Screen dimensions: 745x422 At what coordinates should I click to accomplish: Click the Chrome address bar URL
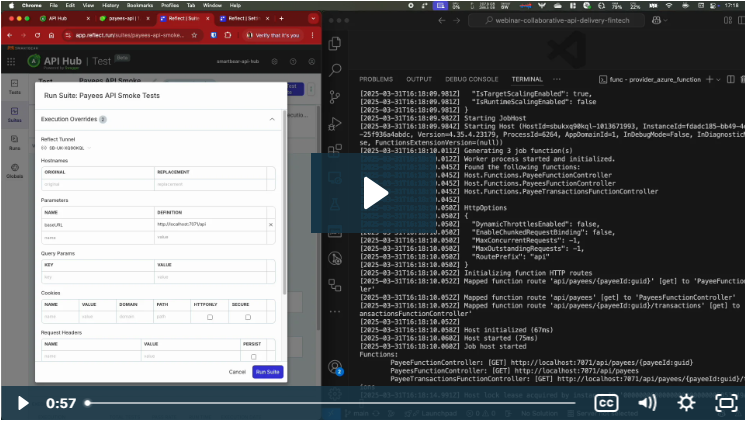pos(130,35)
